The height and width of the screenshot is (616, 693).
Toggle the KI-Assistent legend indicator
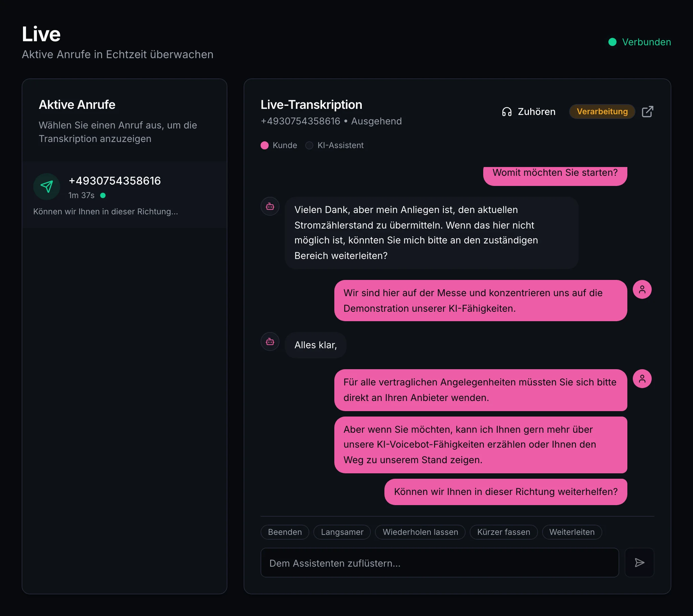[309, 145]
